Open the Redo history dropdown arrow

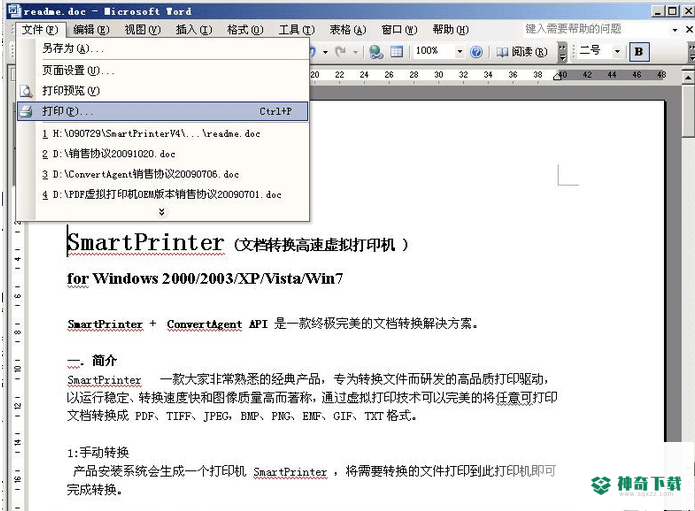tap(355, 52)
